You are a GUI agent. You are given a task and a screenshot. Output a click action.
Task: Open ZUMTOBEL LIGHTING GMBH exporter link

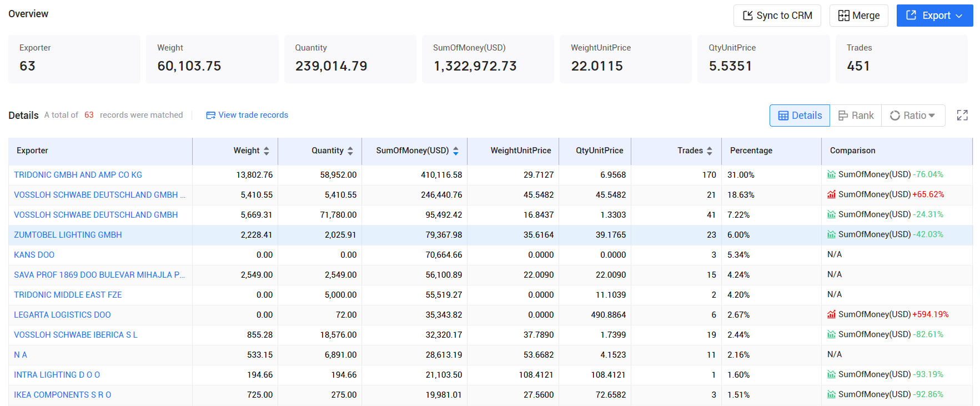(68, 235)
